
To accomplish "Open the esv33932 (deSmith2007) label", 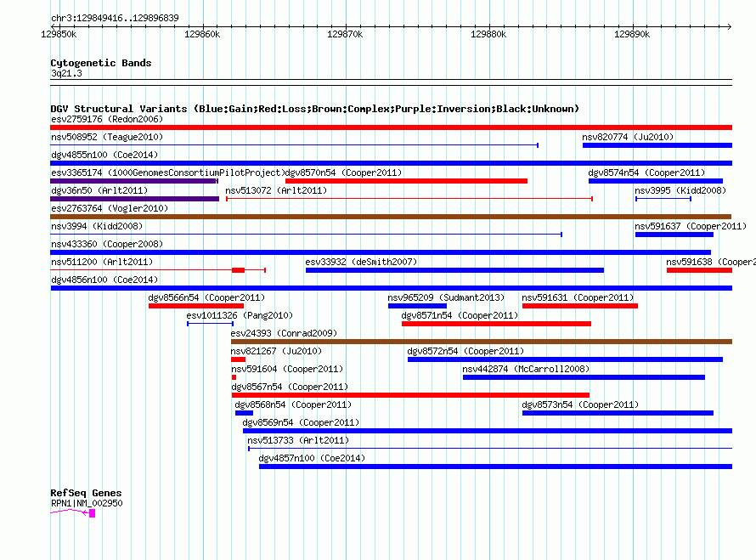I will 361,262.
